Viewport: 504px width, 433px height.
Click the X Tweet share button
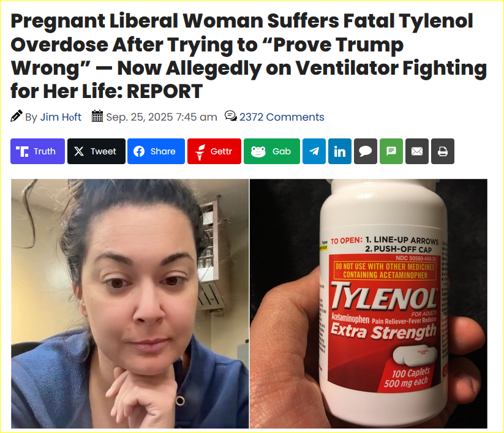(x=96, y=151)
